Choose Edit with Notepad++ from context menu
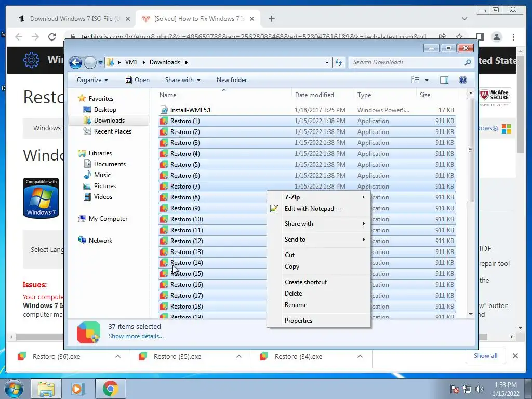The image size is (532, 399). (x=319, y=209)
